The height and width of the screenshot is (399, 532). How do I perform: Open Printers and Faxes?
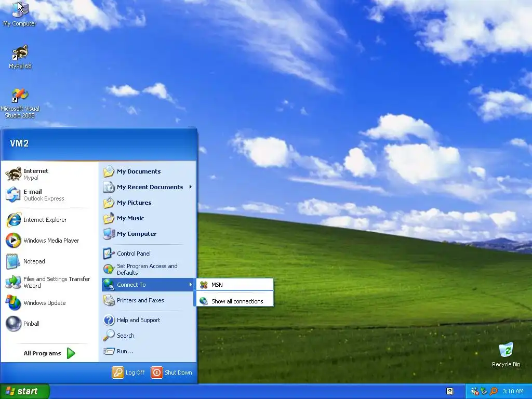148,300
